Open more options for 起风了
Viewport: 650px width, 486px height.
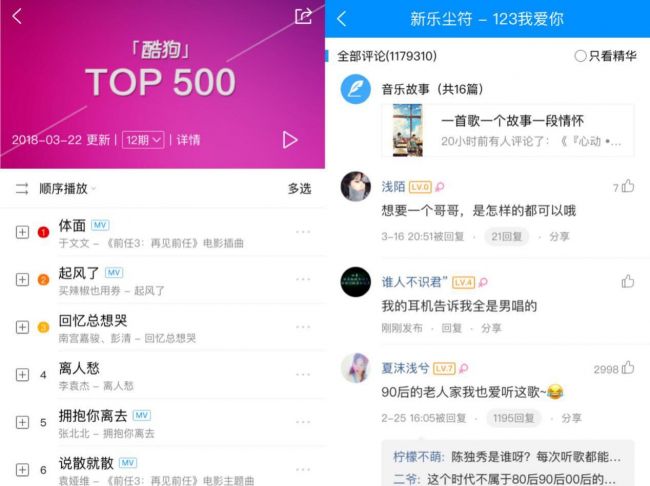tap(303, 279)
